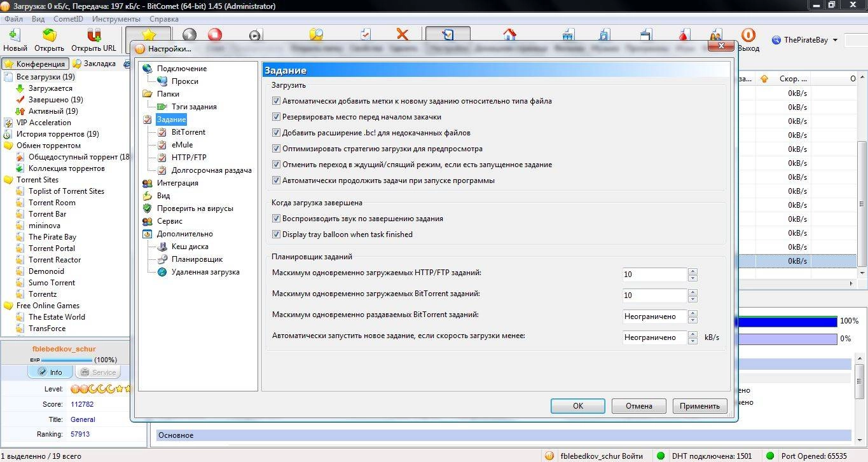Image resolution: width=868 pixels, height=462 pixels.
Task: Open the HTTP/FTP settings page
Action: [x=189, y=158]
